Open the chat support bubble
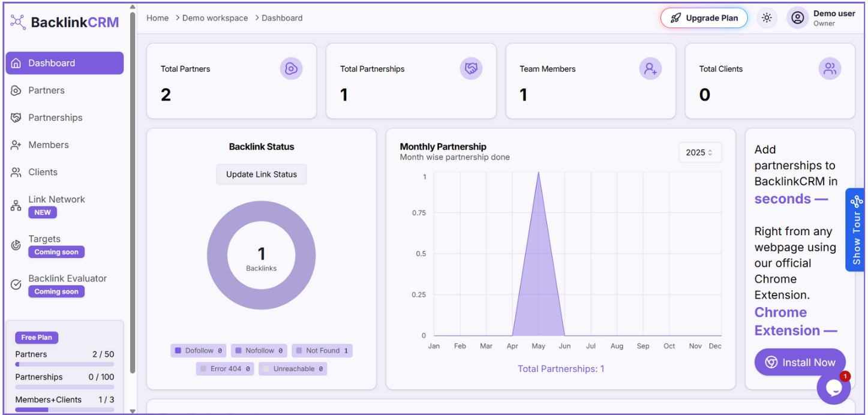 833,387
